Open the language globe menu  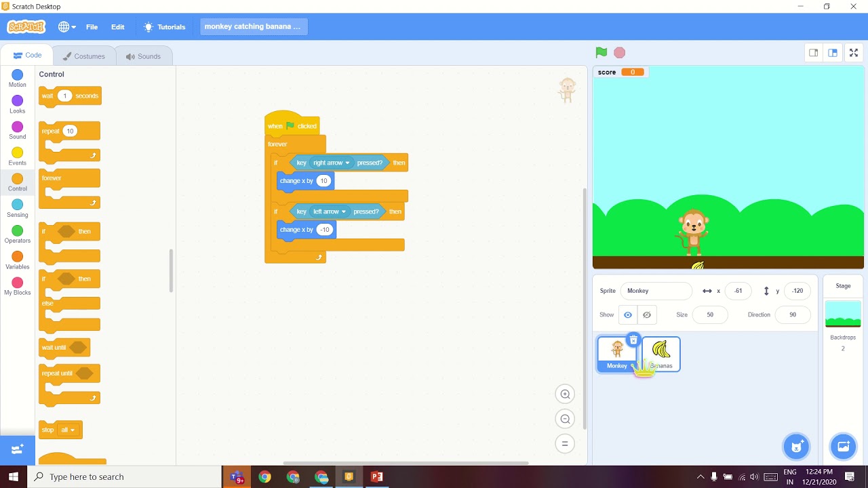click(66, 27)
